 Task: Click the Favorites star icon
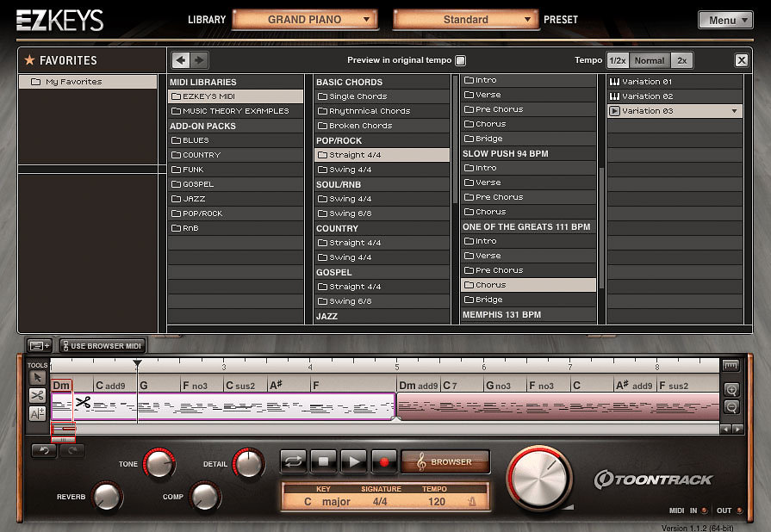click(29, 60)
